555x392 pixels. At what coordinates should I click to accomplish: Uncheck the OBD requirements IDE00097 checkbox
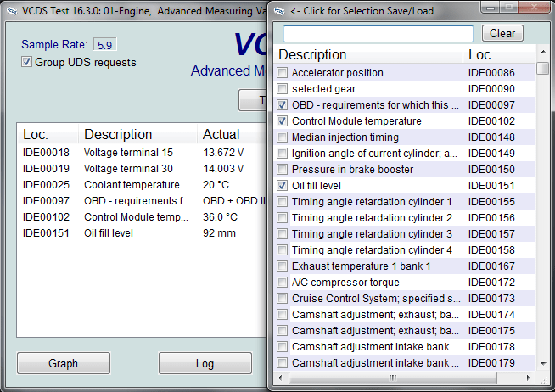coord(282,104)
